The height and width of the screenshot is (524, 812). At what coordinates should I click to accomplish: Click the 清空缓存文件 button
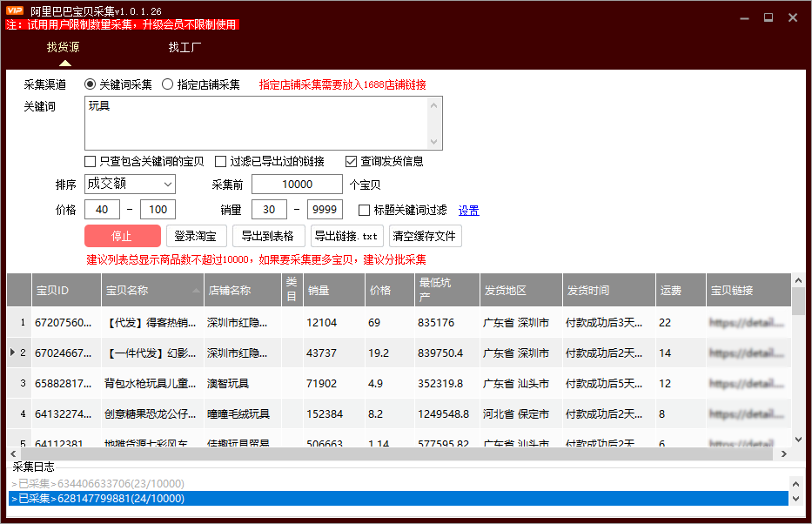pos(426,236)
